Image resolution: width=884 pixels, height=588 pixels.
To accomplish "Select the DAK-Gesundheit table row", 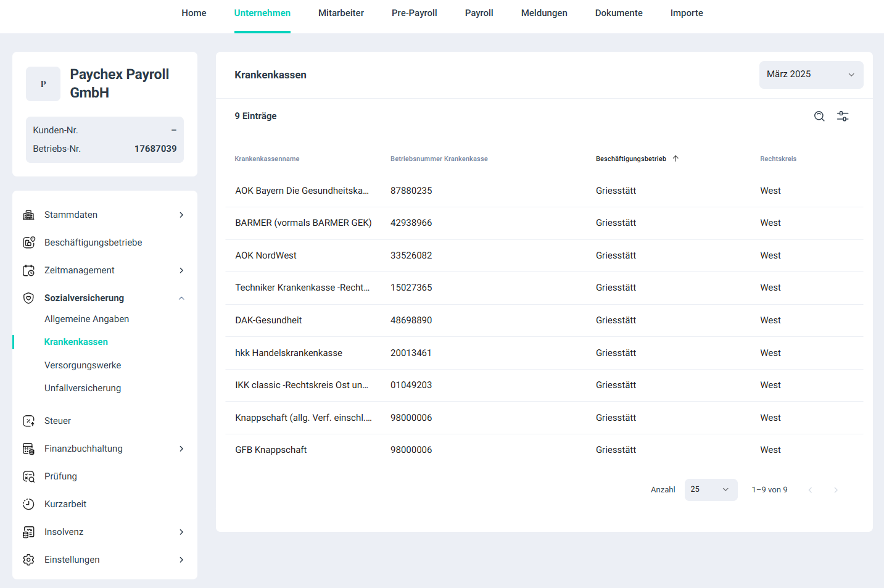I will click(x=268, y=320).
